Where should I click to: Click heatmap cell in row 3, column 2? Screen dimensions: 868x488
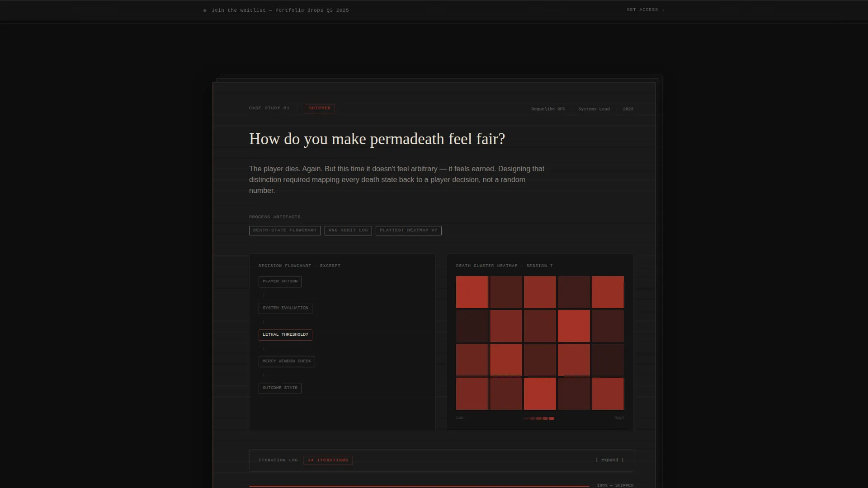pos(506,360)
